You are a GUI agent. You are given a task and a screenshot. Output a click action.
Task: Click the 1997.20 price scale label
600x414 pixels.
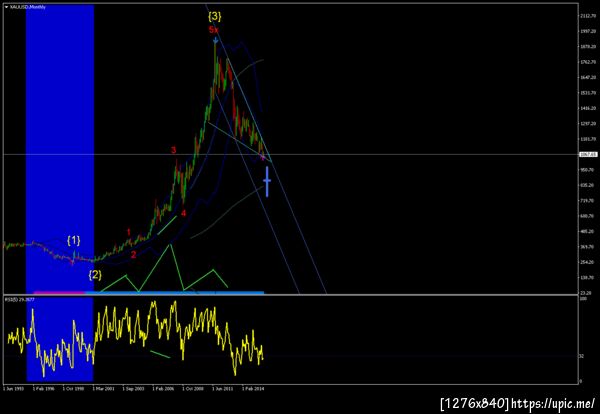pos(587,31)
